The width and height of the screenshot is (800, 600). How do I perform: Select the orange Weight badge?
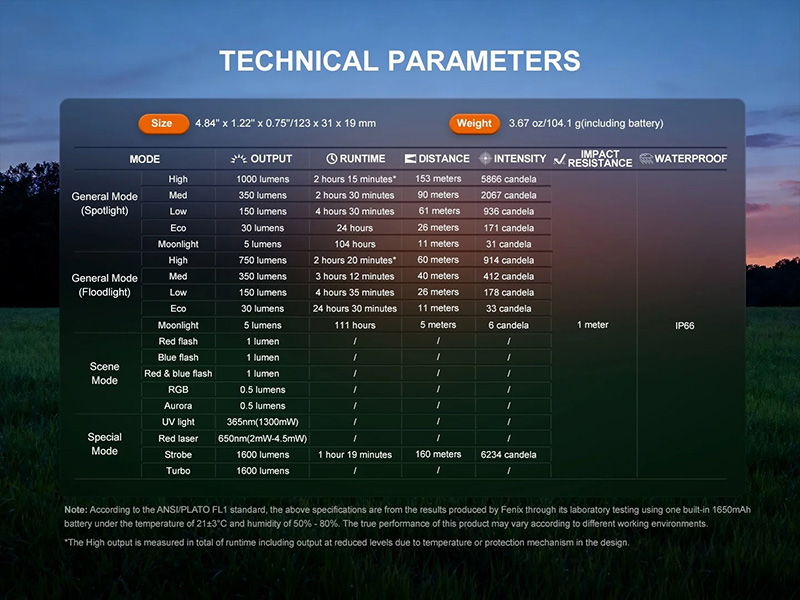click(x=473, y=123)
